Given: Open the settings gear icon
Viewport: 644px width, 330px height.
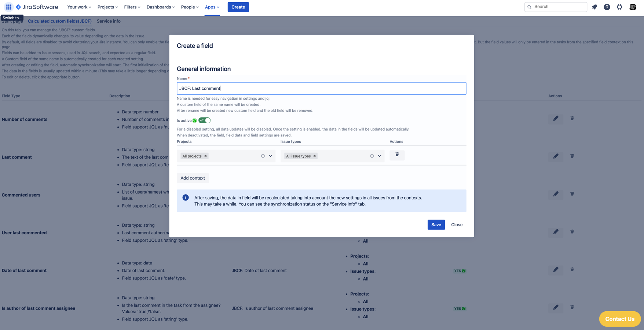Looking at the screenshot, I should pos(619,7).
